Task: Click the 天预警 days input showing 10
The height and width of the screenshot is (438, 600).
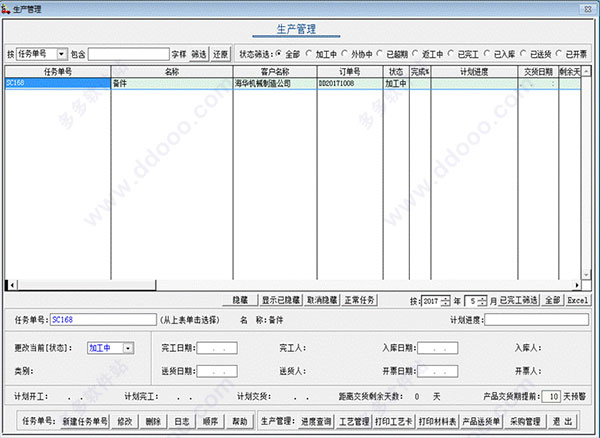Action: (x=551, y=397)
